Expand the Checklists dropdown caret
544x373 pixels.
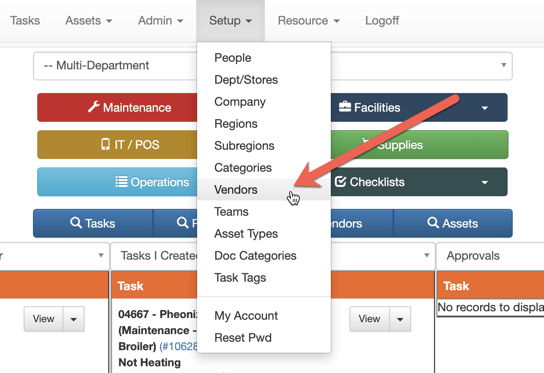(485, 182)
